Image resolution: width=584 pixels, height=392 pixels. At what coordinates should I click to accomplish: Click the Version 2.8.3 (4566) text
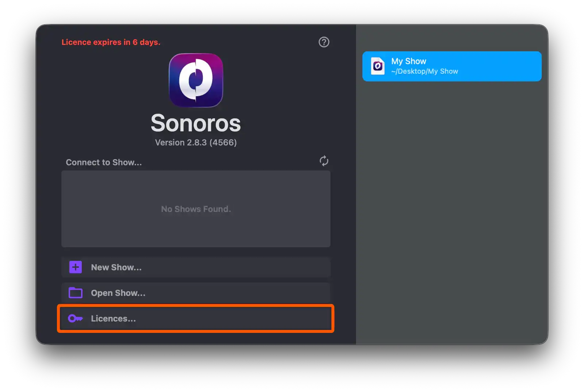coord(196,142)
